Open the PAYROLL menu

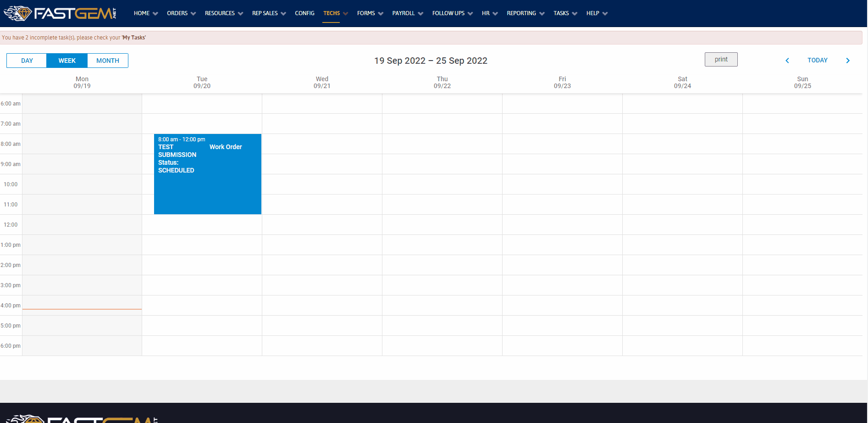404,13
